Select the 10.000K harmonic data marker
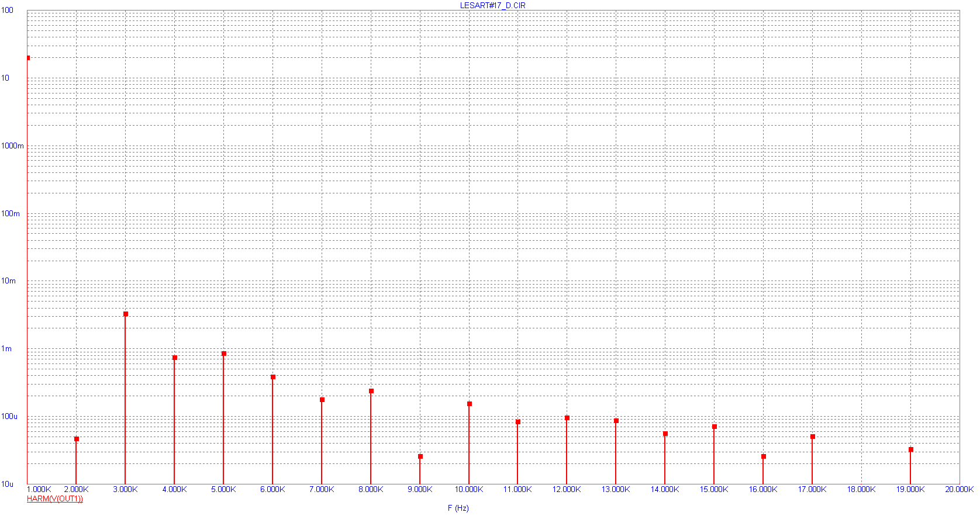Screen dimensions: 980x516 (470, 404)
